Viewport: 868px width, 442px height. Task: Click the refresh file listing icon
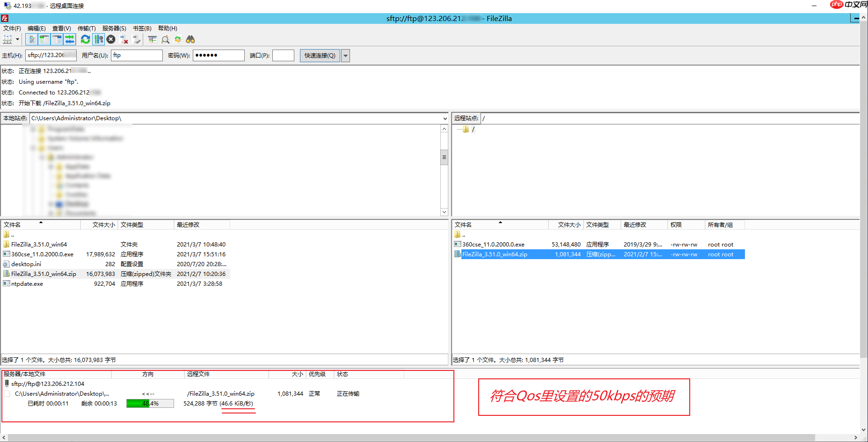(x=85, y=39)
